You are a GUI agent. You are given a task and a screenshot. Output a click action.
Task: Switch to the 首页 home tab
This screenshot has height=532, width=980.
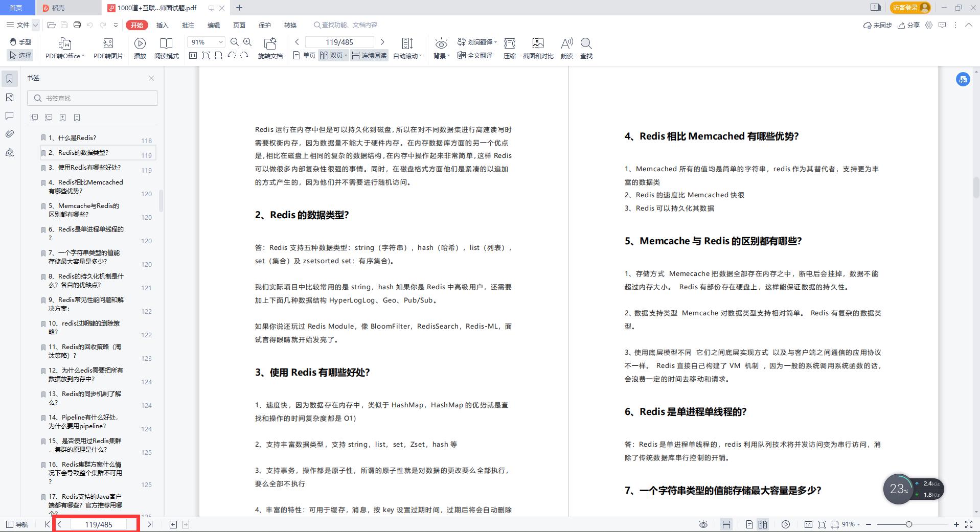point(16,8)
